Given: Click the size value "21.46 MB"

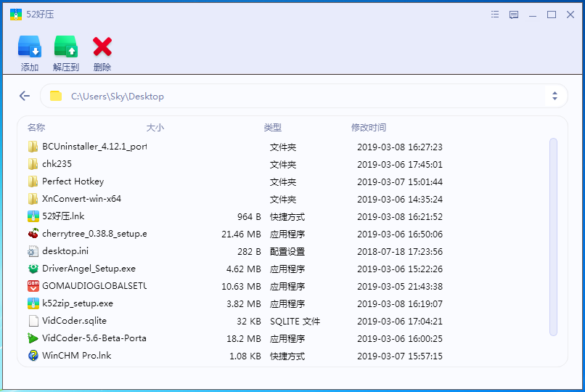Looking at the screenshot, I should 241,234.
